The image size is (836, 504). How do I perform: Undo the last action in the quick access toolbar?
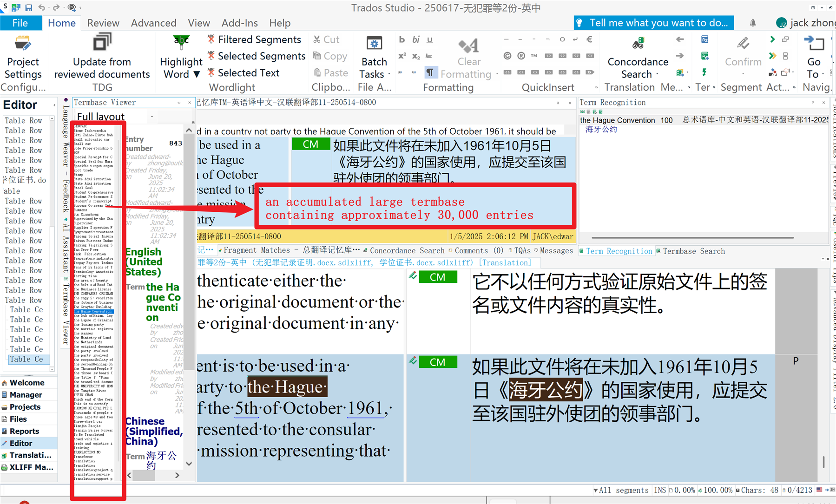click(x=42, y=7)
